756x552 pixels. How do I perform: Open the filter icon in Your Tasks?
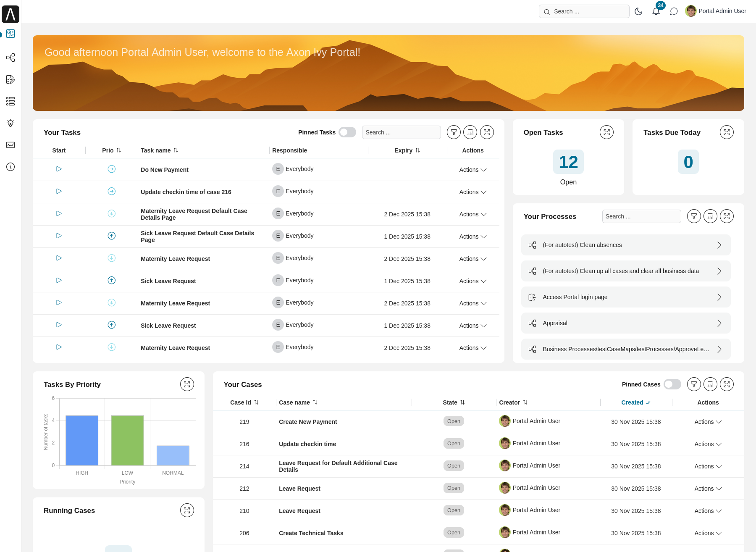click(x=454, y=132)
